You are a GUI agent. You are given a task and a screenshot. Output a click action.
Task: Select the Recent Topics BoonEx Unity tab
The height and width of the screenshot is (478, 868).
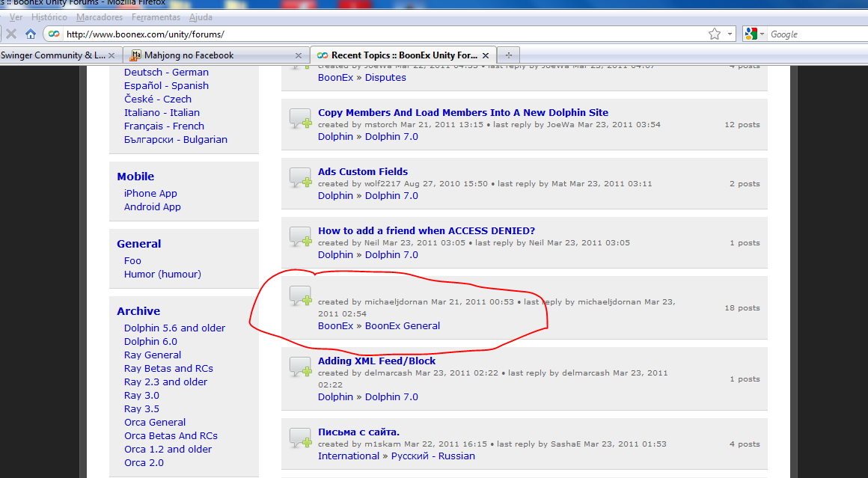[403, 55]
